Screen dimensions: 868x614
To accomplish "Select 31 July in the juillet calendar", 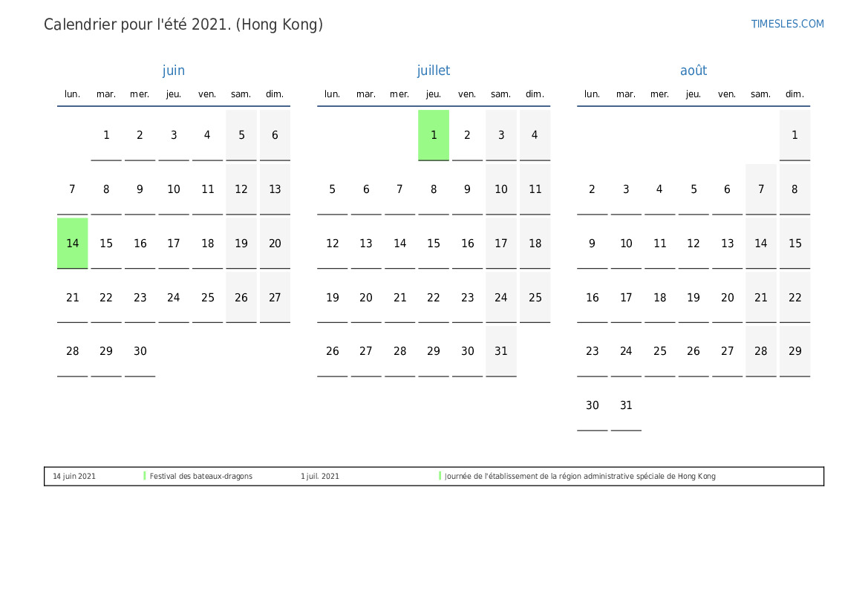I will [501, 351].
